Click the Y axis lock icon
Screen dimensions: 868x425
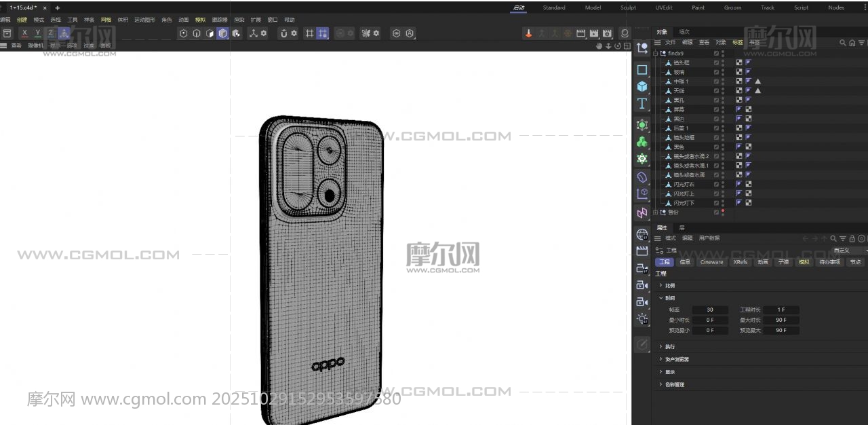click(x=38, y=33)
